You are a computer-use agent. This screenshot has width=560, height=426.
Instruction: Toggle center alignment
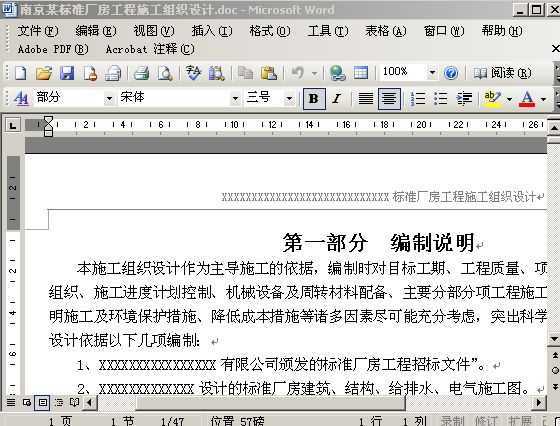(389, 99)
